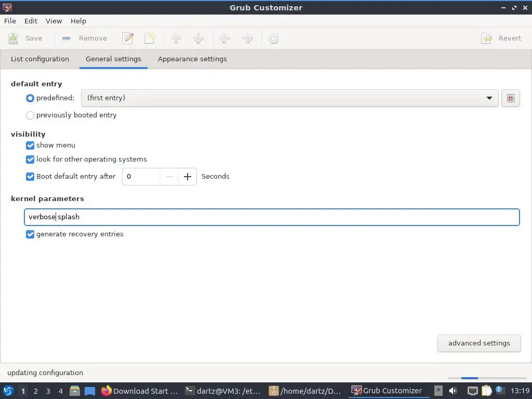Click the default entry heading

coord(36,84)
